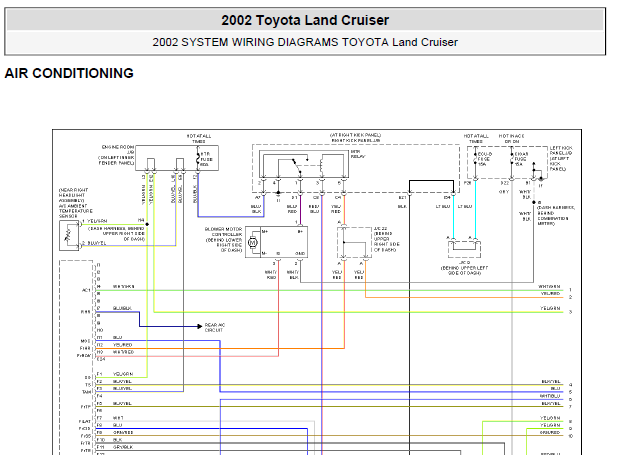Click the ECU-B fuse symbol
Viewport: 617px width, 455px height.
pos(475,159)
